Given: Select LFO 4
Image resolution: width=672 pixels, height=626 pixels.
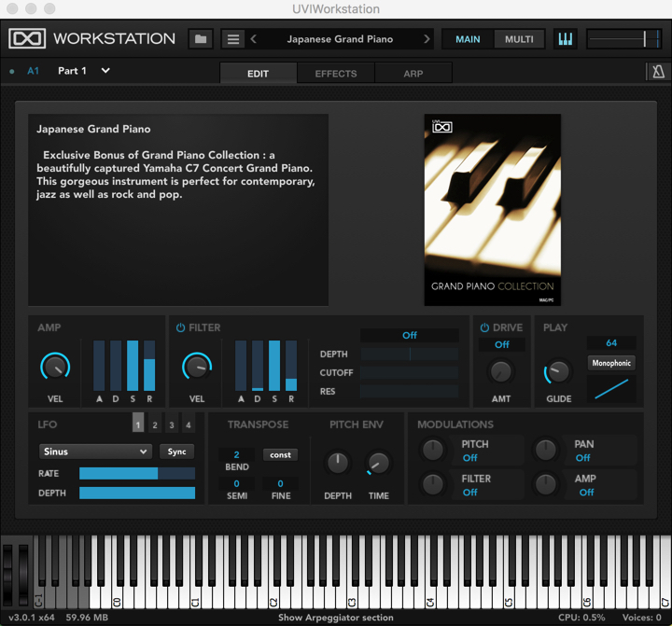Looking at the screenshot, I should click(x=189, y=423).
